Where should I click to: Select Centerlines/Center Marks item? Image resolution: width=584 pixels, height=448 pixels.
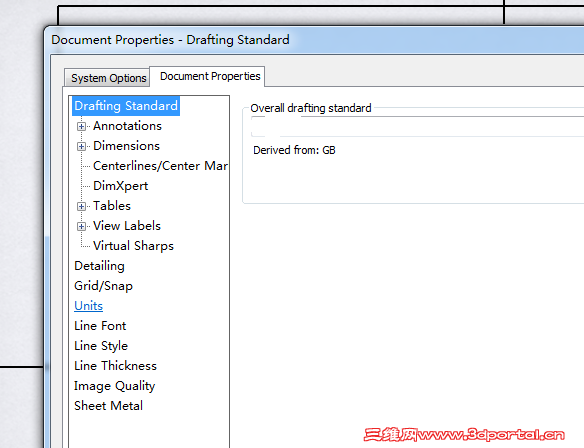click(161, 166)
